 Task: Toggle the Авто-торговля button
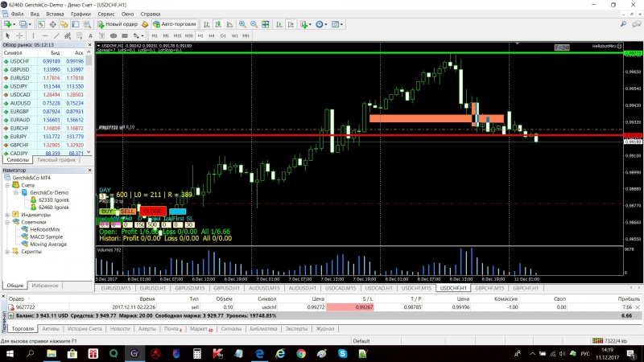(x=174, y=24)
